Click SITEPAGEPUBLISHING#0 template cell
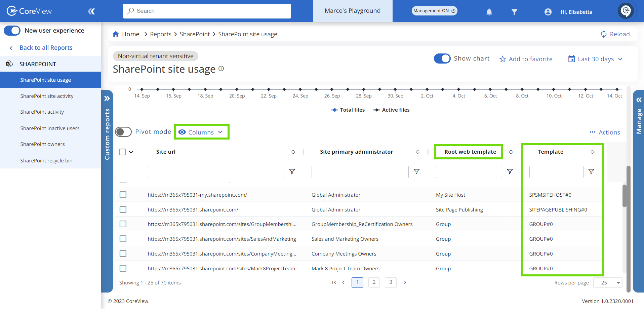The image size is (644, 309). tap(558, 209)
